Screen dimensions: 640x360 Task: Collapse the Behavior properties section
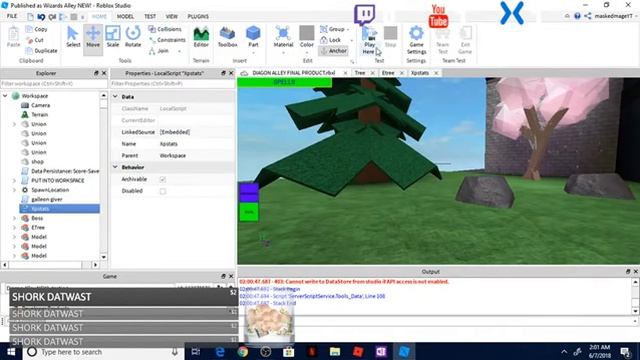point(116,167)
